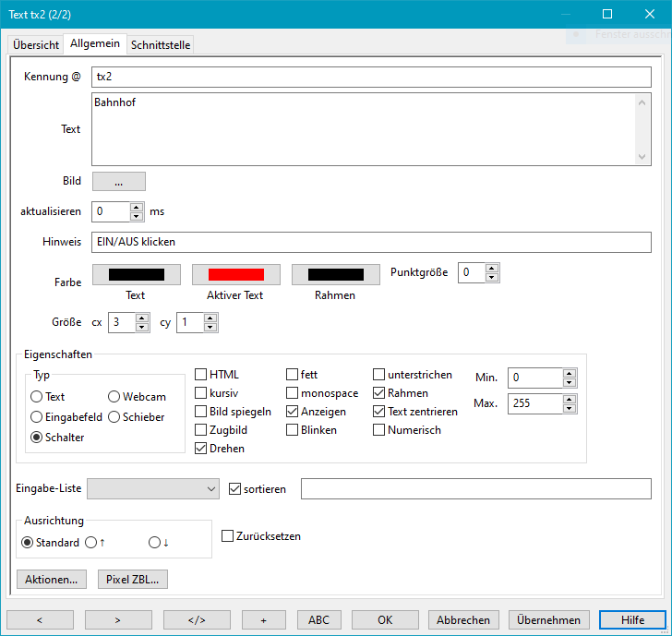Uncheck the Drehen checkbox
The height and width of the screenshot is (636, 672).
(201, 449)
